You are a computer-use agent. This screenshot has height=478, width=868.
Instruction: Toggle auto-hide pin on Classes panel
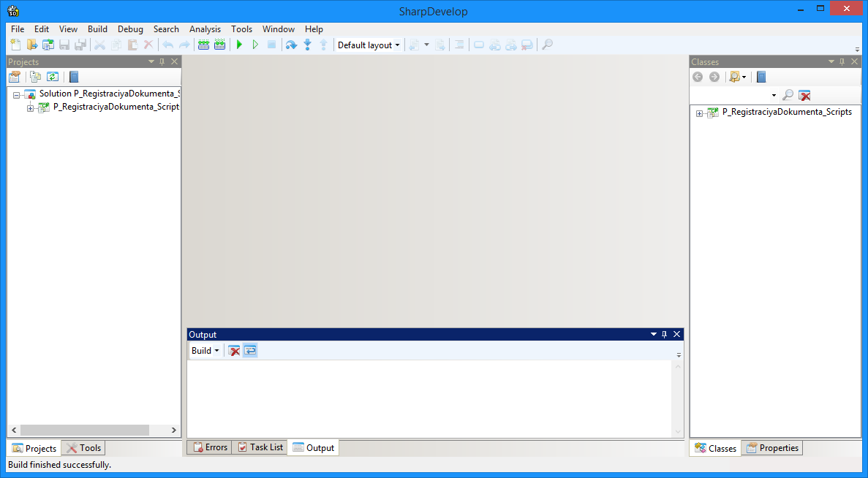[842, 62]
